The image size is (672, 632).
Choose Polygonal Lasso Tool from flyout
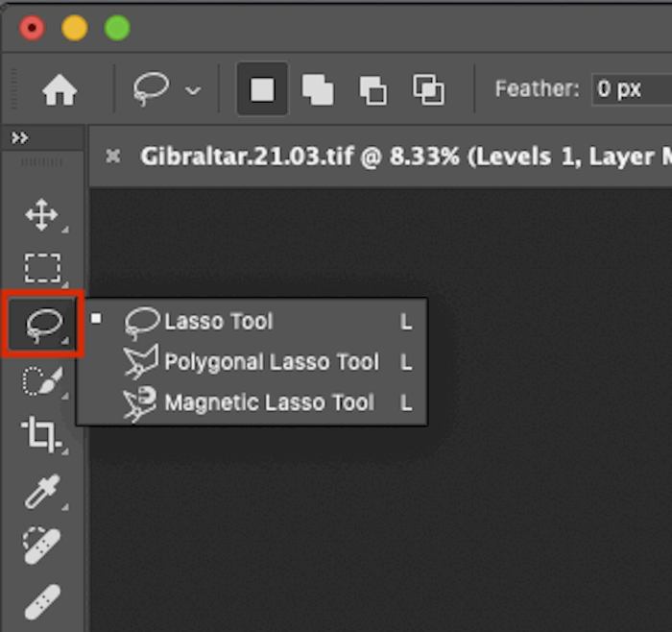pyautogui.click(x=271, y=362)
